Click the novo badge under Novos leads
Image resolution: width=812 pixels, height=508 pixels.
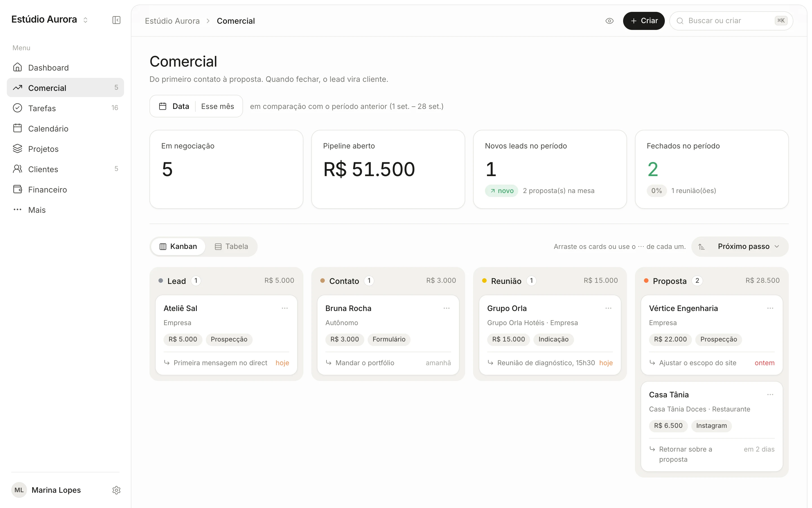click(x=501, y=191)
